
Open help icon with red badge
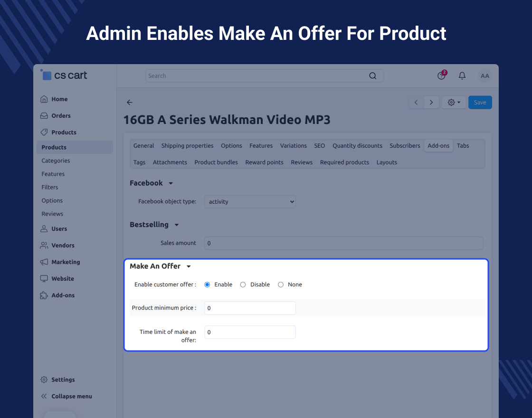point(442,75)
